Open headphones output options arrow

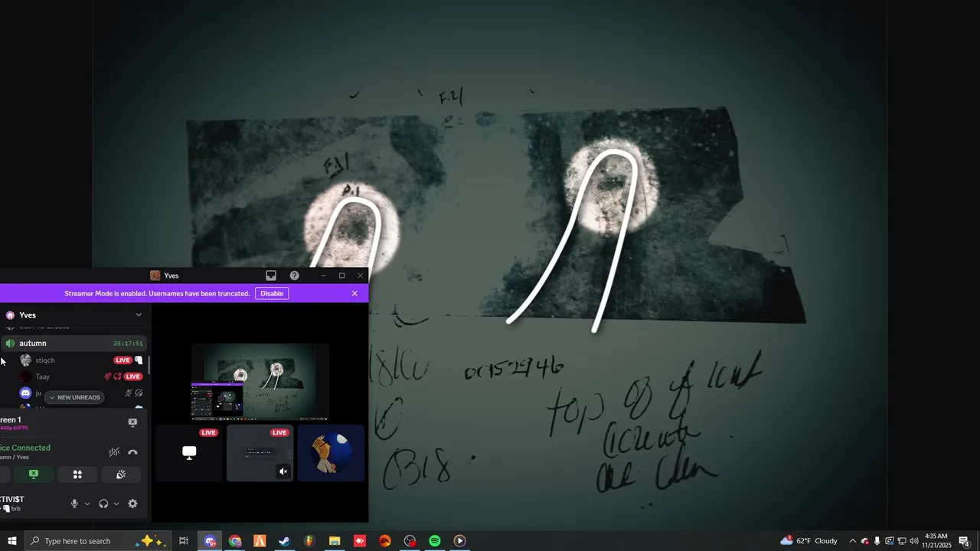(116, 504)
